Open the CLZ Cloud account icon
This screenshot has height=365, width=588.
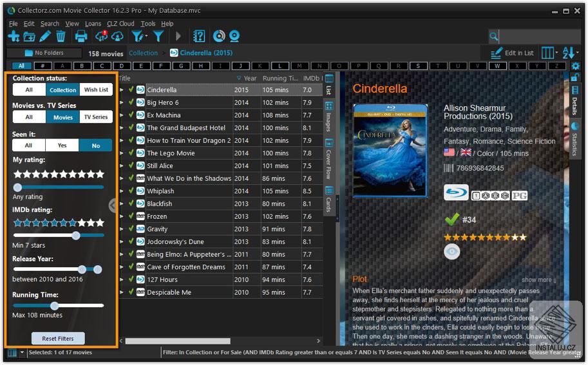(x=117, y=36)
